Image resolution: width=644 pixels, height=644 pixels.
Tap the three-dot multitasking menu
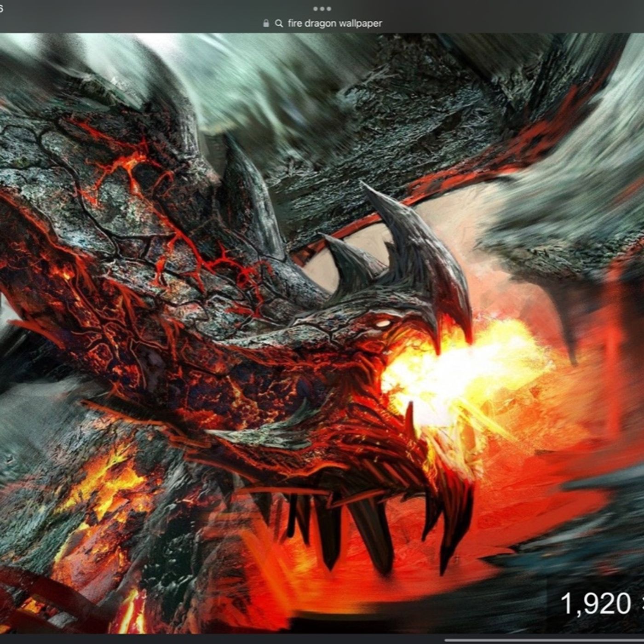coord(322,9)
